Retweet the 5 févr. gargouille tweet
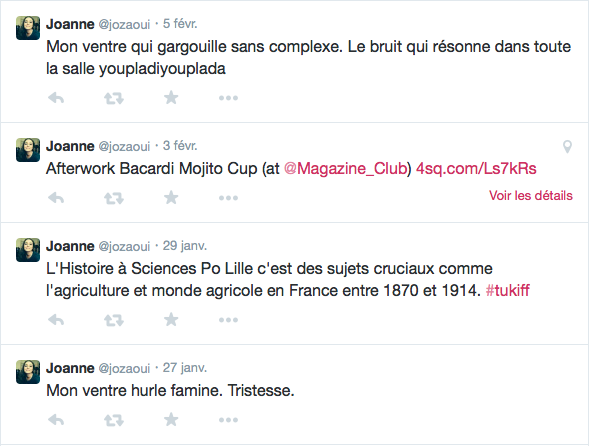This screenshot has height=446, width=589. pyautogui.click(x=114, y=98)
